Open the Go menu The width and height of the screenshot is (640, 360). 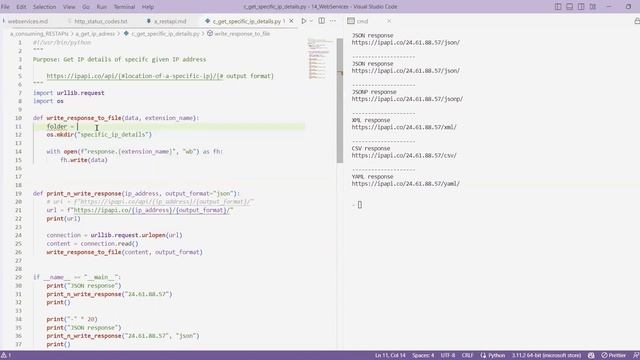pos(86,7)
